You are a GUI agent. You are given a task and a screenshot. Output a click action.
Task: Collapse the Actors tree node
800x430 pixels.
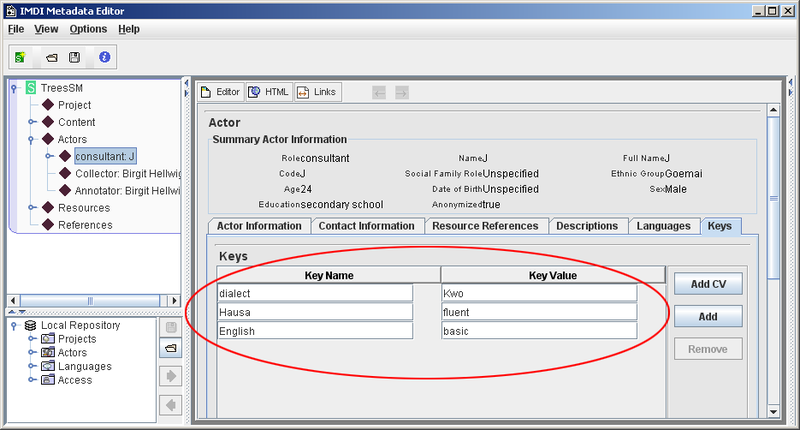point(31,139)
